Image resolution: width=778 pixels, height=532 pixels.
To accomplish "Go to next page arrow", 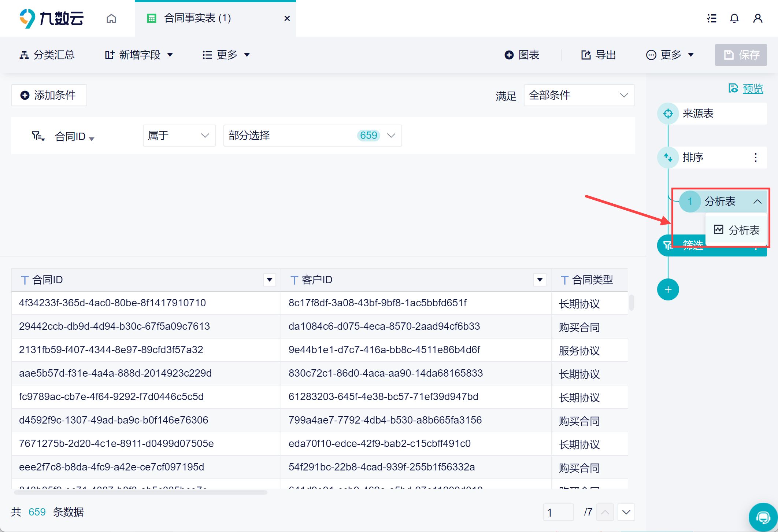I will (626, 512).
